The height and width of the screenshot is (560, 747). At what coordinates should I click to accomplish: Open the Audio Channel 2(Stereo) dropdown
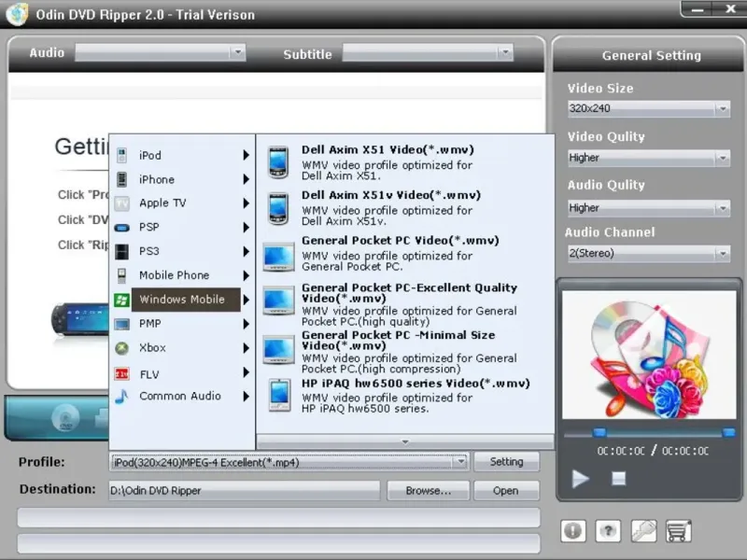pyautogui.click(x=648, y=253)
